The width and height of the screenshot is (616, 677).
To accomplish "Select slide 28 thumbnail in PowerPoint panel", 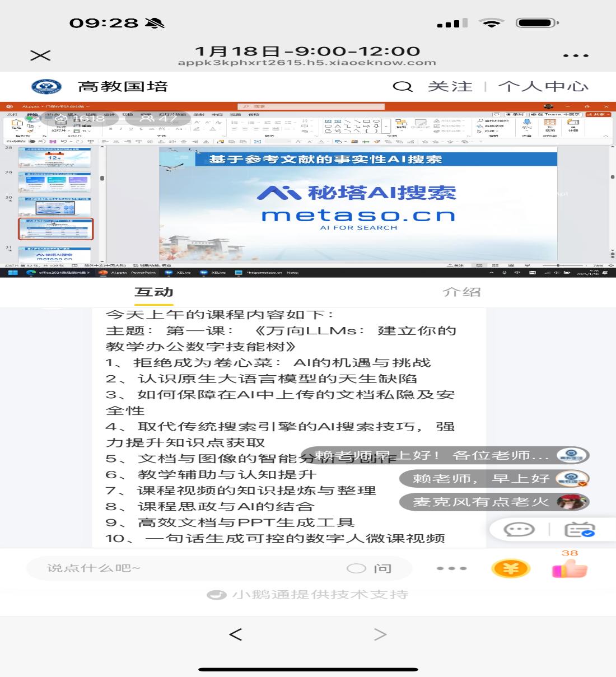I will coord(54,157).
